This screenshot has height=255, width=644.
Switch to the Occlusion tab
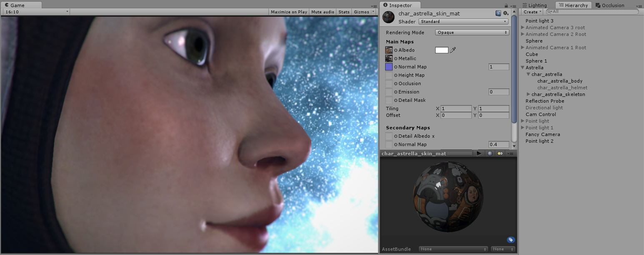click(610, 5)
